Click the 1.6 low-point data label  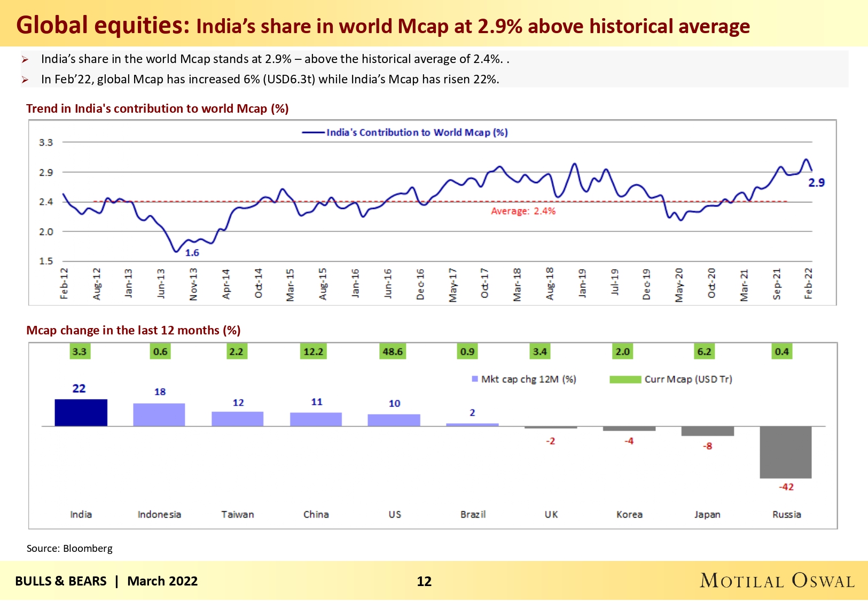click(192, 253)
